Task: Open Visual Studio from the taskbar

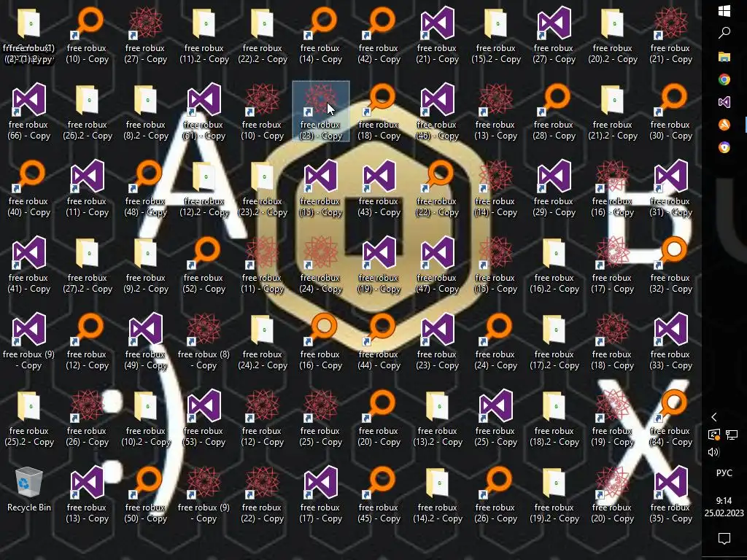Action: 724,102
